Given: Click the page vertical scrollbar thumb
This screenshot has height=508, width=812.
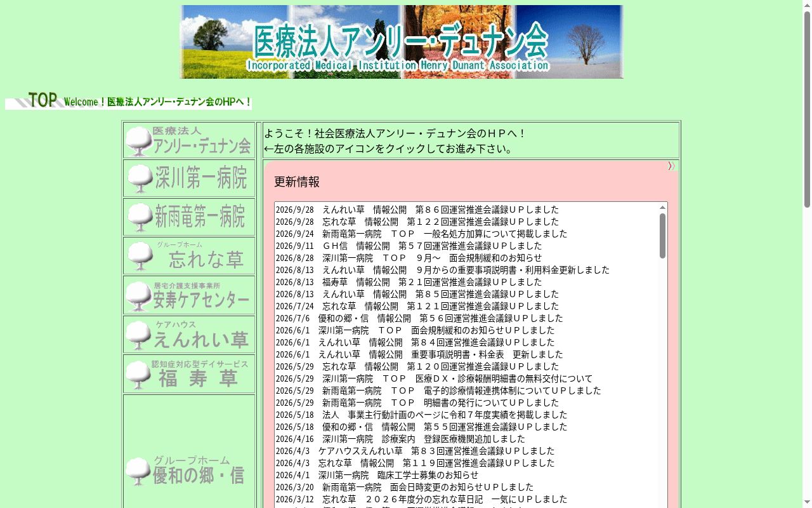Looking at the screenshot, I should [807, 109].
